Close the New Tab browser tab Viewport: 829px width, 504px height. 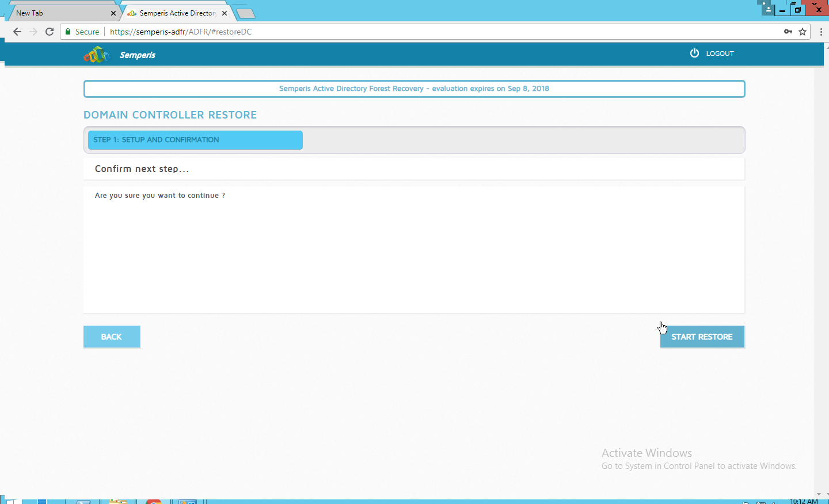113,13
